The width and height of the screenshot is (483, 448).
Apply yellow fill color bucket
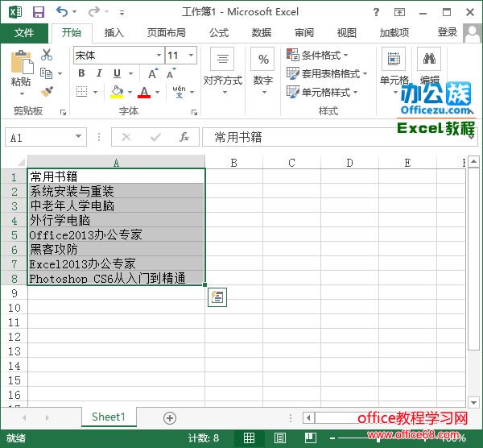(117, 92)
